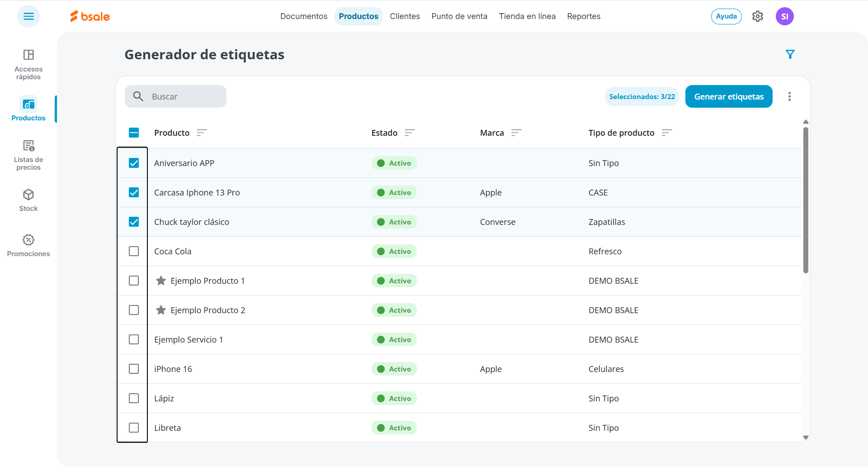Image resolution: width=868 pixels, height=467 pixels.
Task: Sort by the Marca column icon
Action: pyautogui.click(x=516, y=133)
